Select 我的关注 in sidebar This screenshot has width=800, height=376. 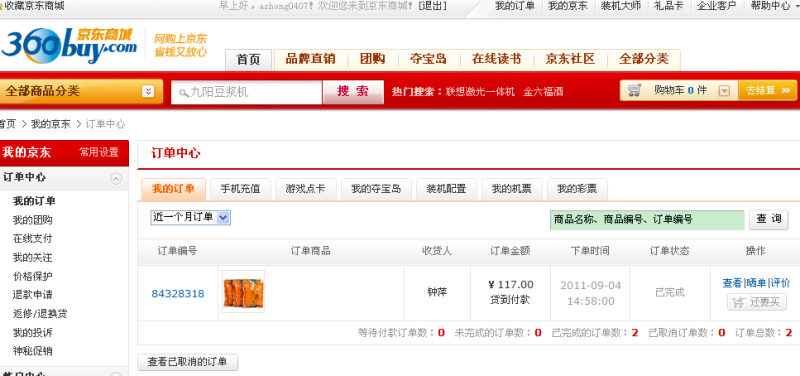pyautogui.click(x=32, y=257)
